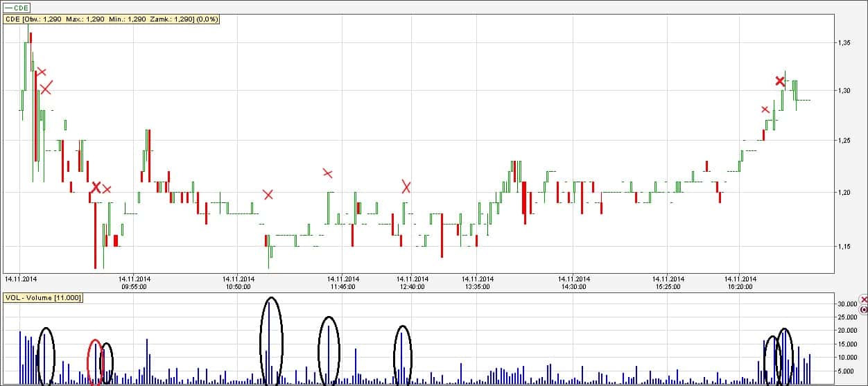Select the bold red X near 16:20
868x386 pixels.
click(780, 81)
